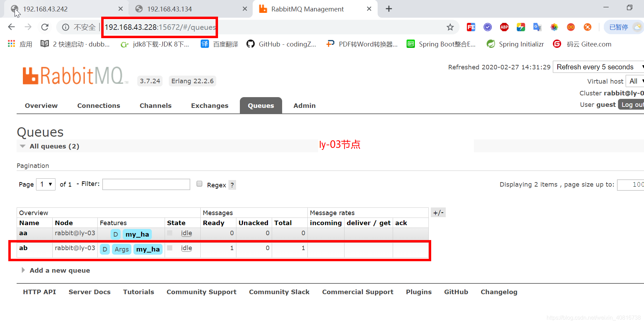Sort queues by Name column
This screenshot has height=324, width=644.
pos(29,223)
